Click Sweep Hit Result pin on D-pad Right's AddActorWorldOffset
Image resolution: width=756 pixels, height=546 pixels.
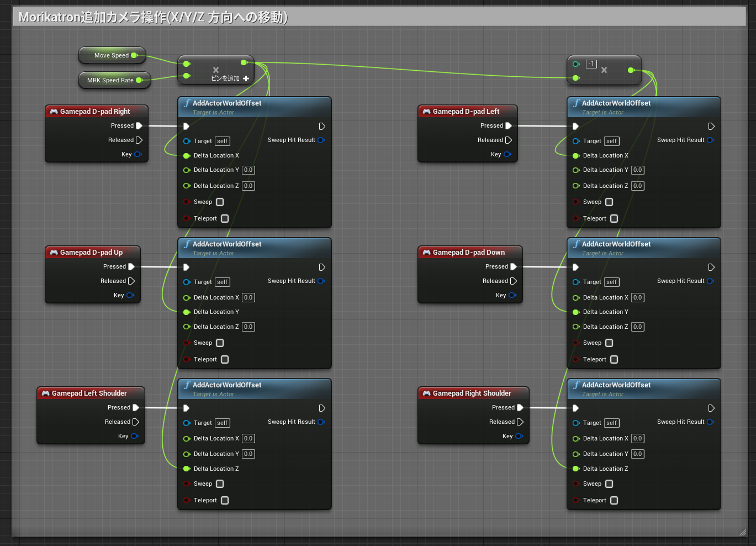pyautogui.click(x=321, y=140)
